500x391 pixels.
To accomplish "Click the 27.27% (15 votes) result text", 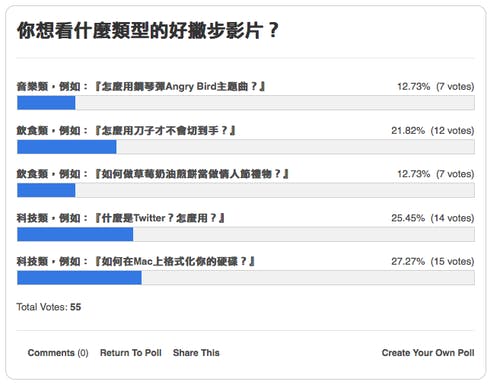I will tap(433, 261).
